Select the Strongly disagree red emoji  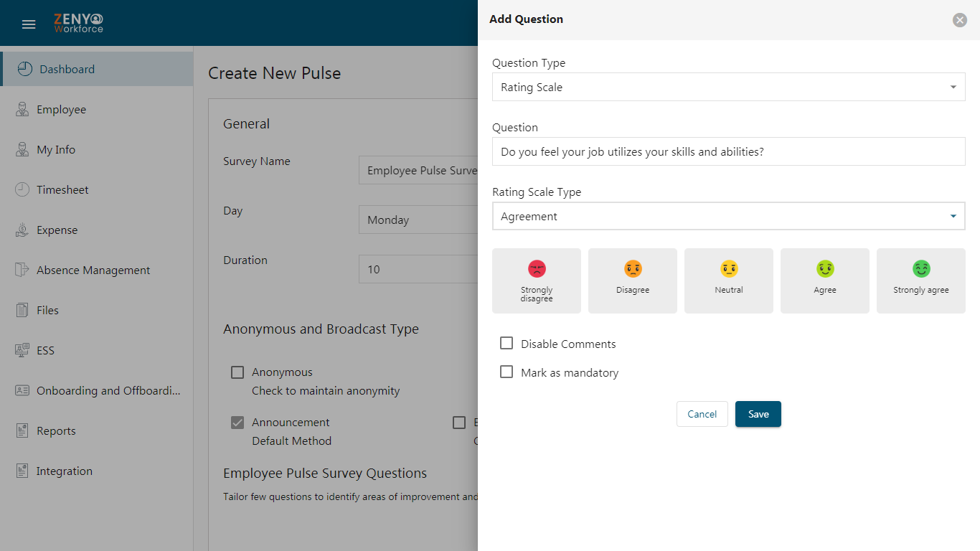537,269
